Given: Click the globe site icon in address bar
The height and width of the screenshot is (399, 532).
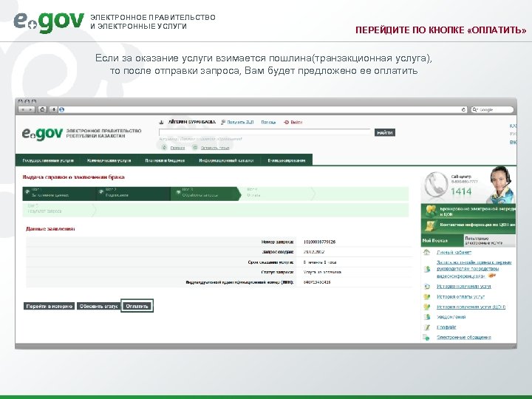Looking at the screenshot, I should coord(61,109).
